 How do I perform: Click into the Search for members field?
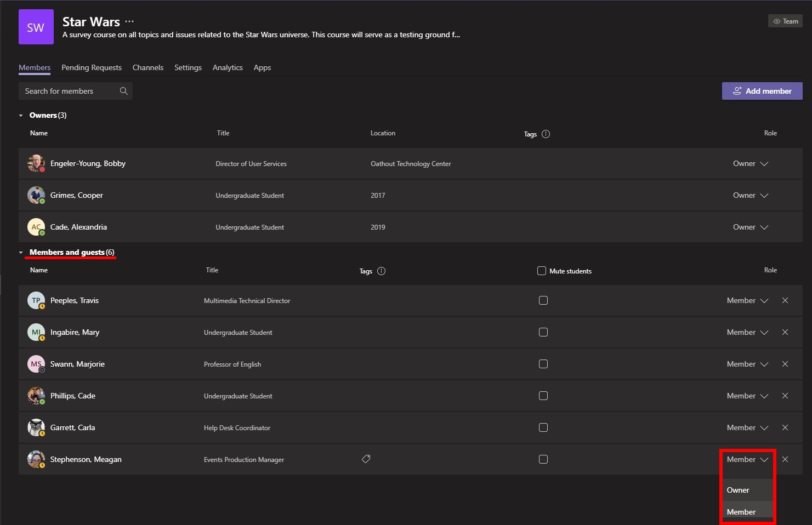(76, 91)
